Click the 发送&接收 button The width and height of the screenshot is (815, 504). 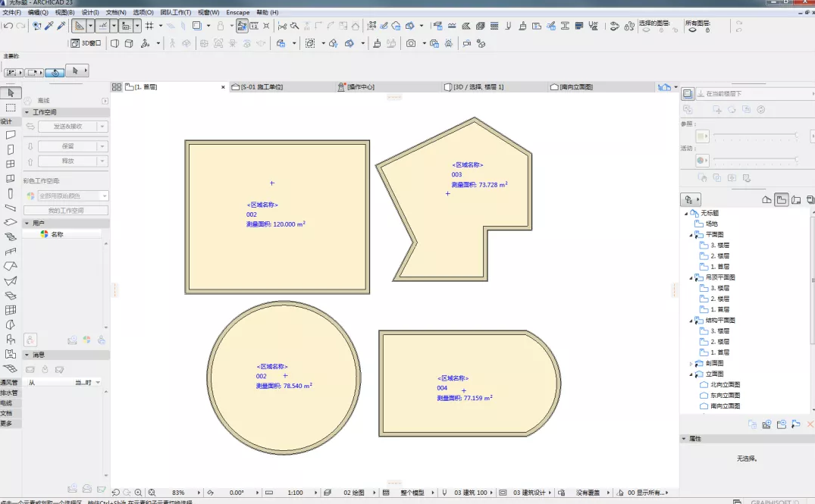(x=67, y=127)
